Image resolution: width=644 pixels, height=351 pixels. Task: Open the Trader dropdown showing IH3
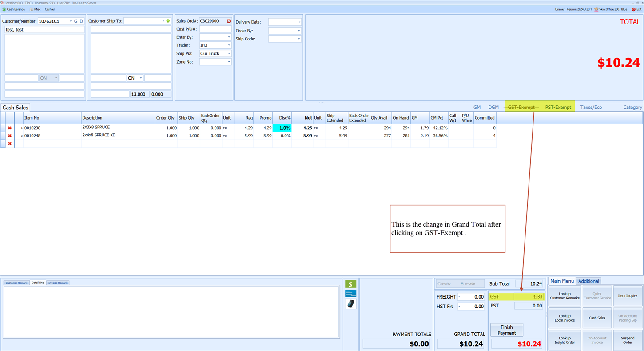tap(229, 45)
